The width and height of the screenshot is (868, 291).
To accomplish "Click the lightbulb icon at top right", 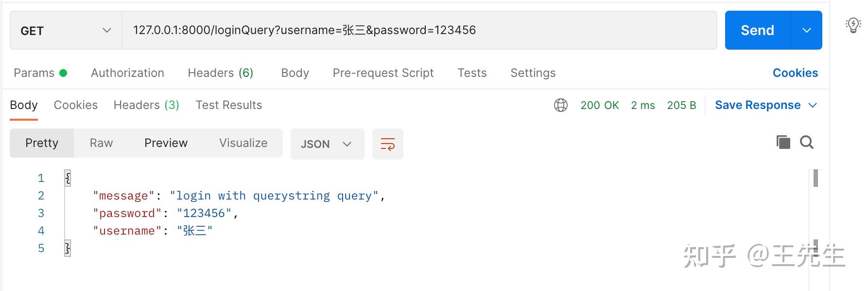I will [x=853, y=25].
